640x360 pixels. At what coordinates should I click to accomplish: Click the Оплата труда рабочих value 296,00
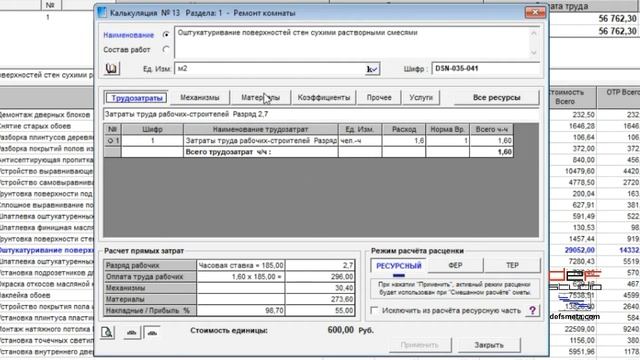point(320,277)
